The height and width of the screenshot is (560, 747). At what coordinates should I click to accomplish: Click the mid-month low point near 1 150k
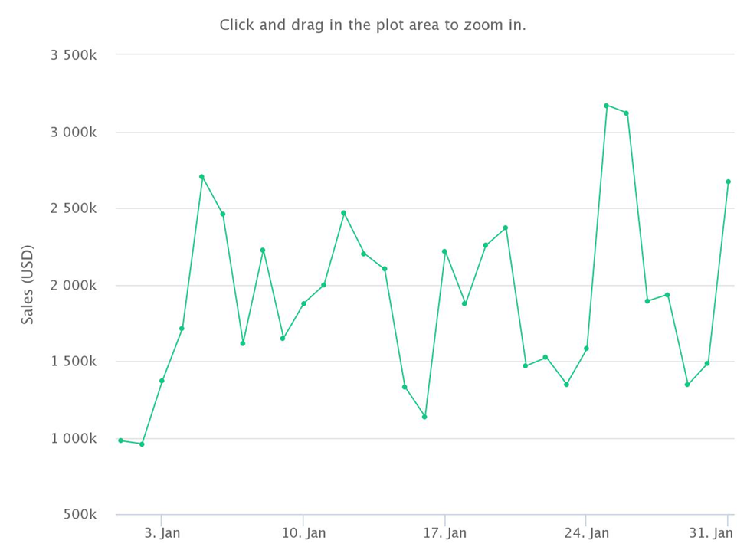[x=424, y=417]
